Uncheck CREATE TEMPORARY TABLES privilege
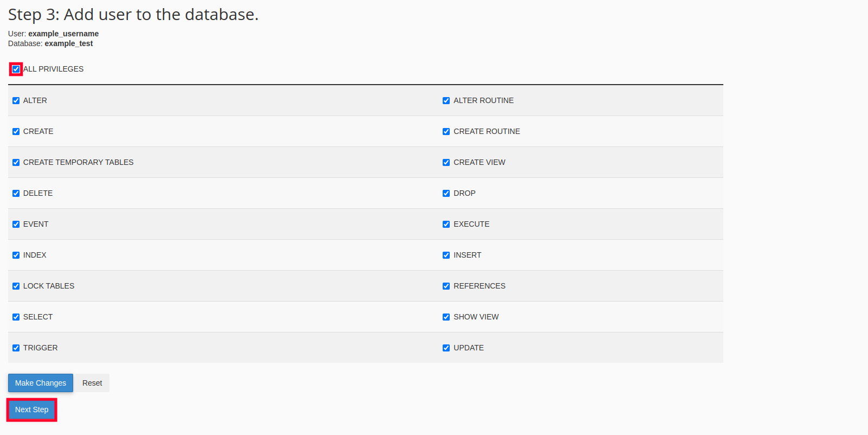868x435 pixels. tap(16, 163)
